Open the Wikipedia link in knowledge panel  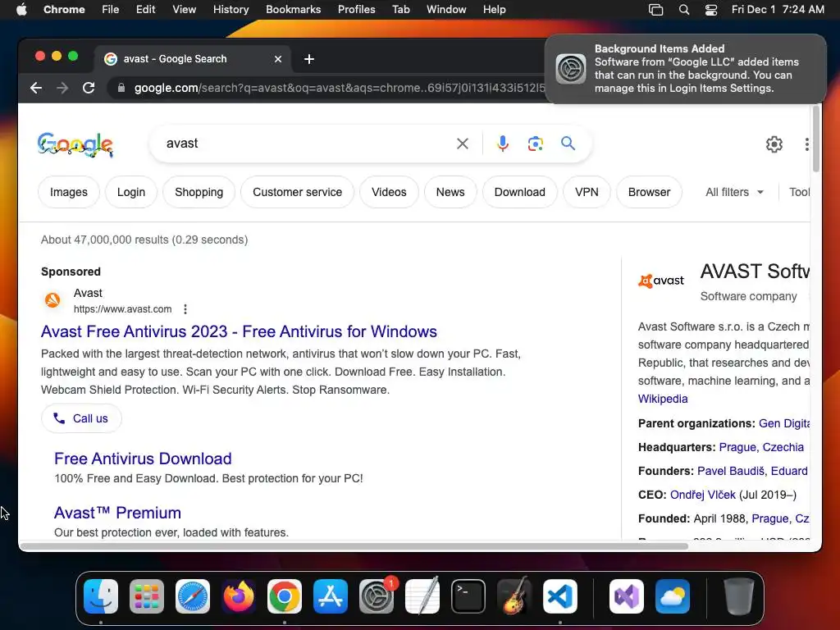(663, 399)
